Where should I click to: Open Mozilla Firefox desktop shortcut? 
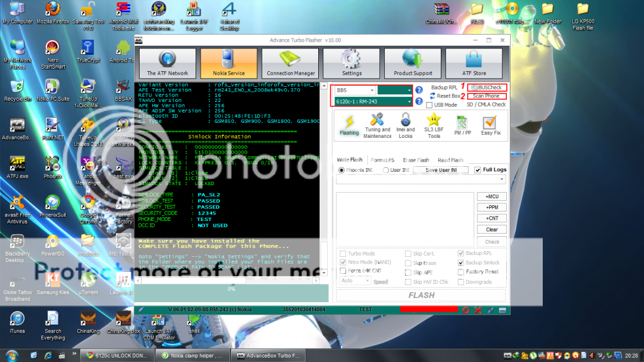(x=53, y=13)
